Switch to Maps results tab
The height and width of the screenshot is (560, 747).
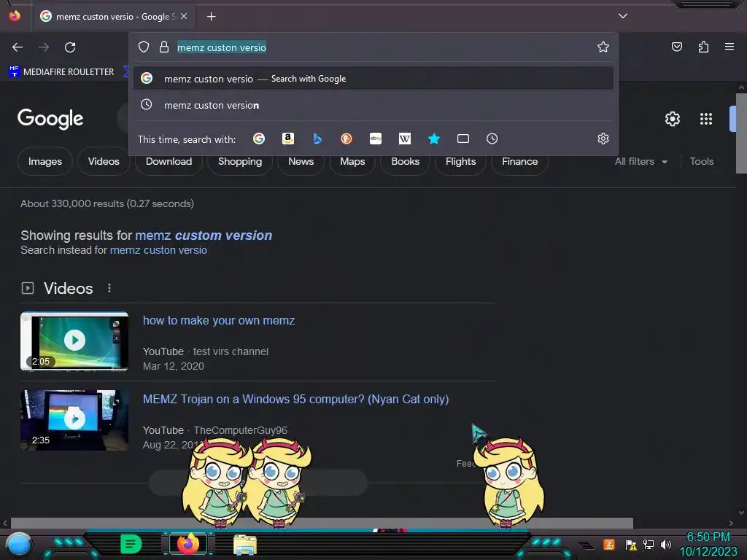coord(352,161)
